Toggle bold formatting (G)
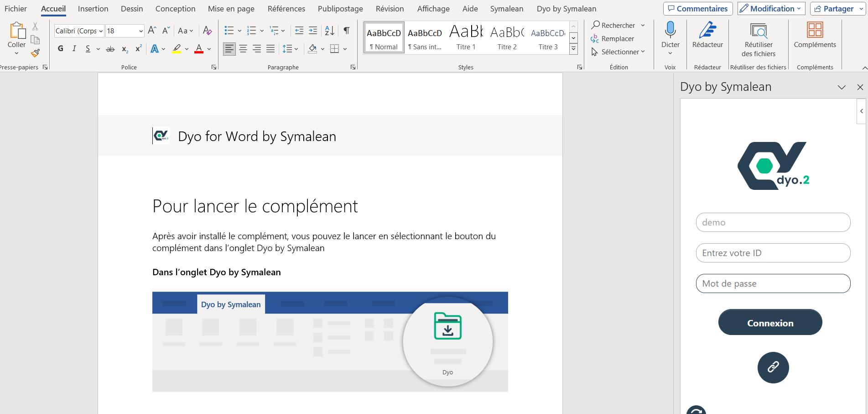 click(61, 48)
